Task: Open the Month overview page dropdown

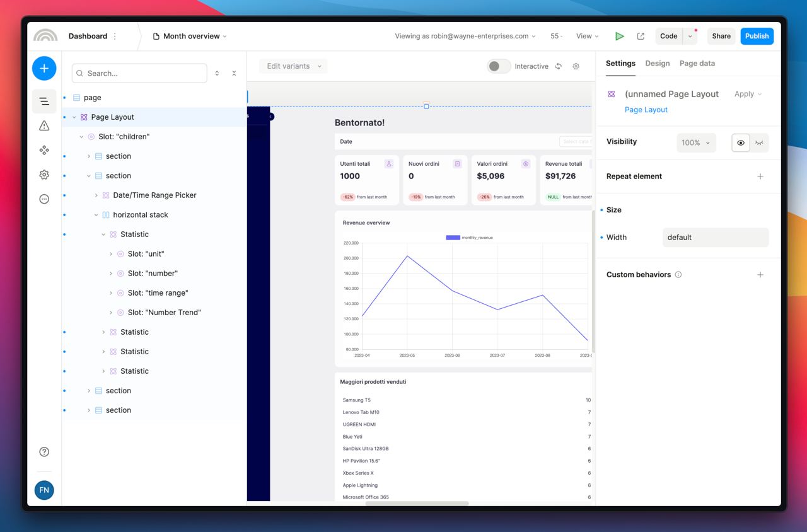Action: click(x=190, y=36)
